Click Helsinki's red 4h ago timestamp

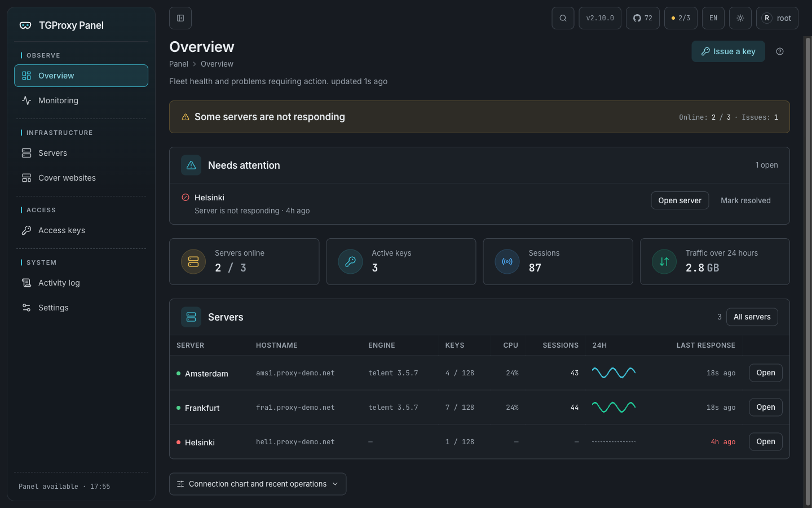(x=723, y=442)
